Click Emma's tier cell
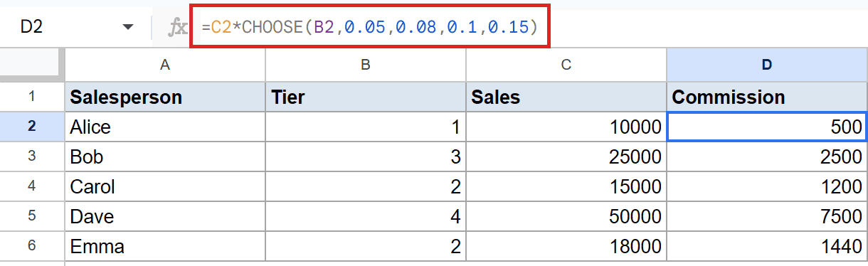The height and width of the screenshot is (266, 868). 366,247
